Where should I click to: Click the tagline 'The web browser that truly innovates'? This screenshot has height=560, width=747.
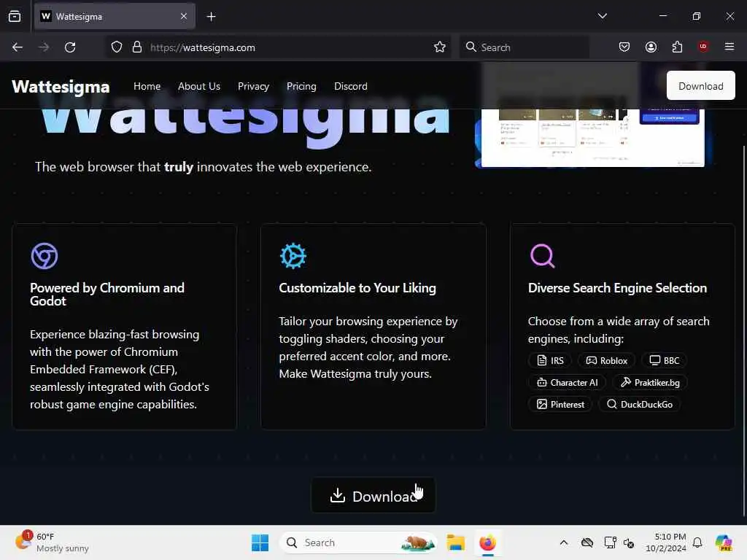(203, 167)
